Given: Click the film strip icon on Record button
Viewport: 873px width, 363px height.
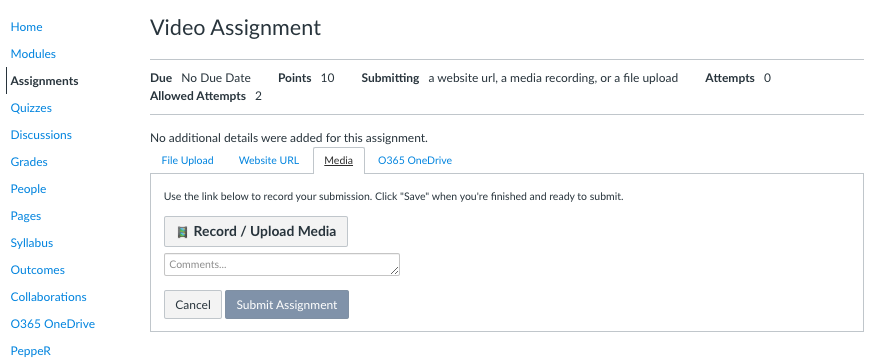Looking at the screenshot, I should click(182, 232).
